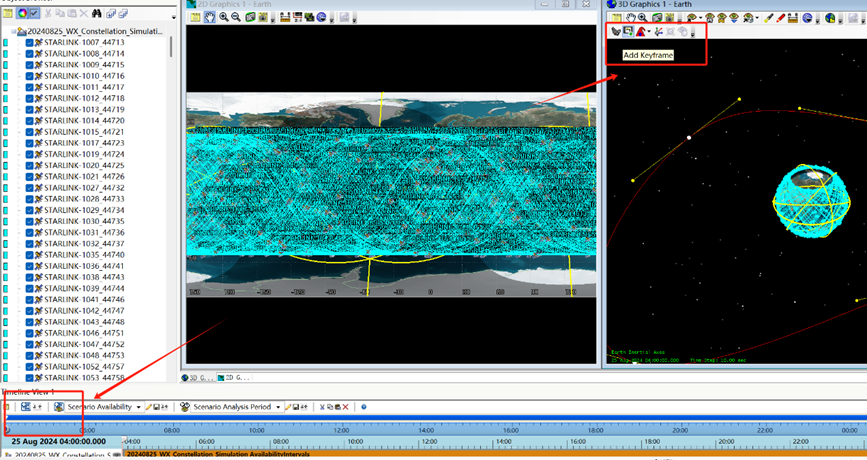Uncheck the STARLINK-1007_44713 checkbox
The width and height of the screenshot is (867, 460).
(29, 43)
